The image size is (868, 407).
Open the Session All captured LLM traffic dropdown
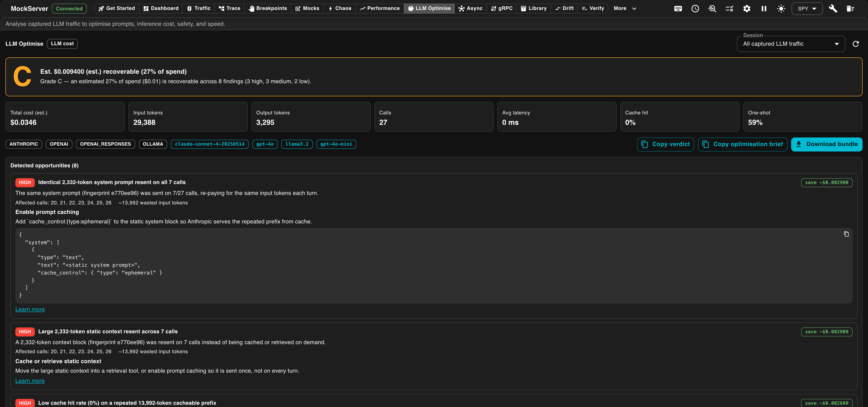coord(791,44)
